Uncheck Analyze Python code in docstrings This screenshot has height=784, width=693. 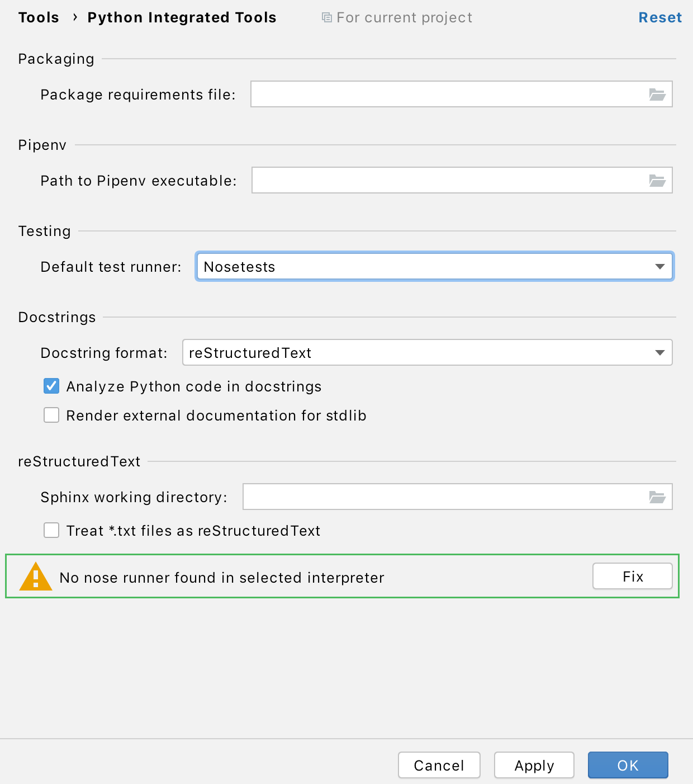click(51, 386)
